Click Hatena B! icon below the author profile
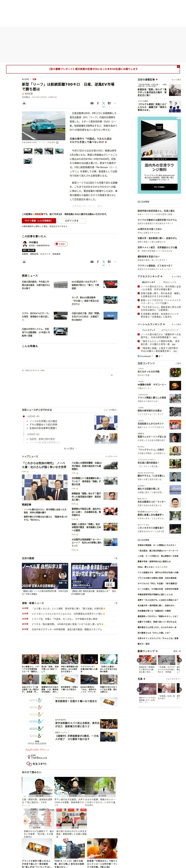 click(x=109, y=262)
